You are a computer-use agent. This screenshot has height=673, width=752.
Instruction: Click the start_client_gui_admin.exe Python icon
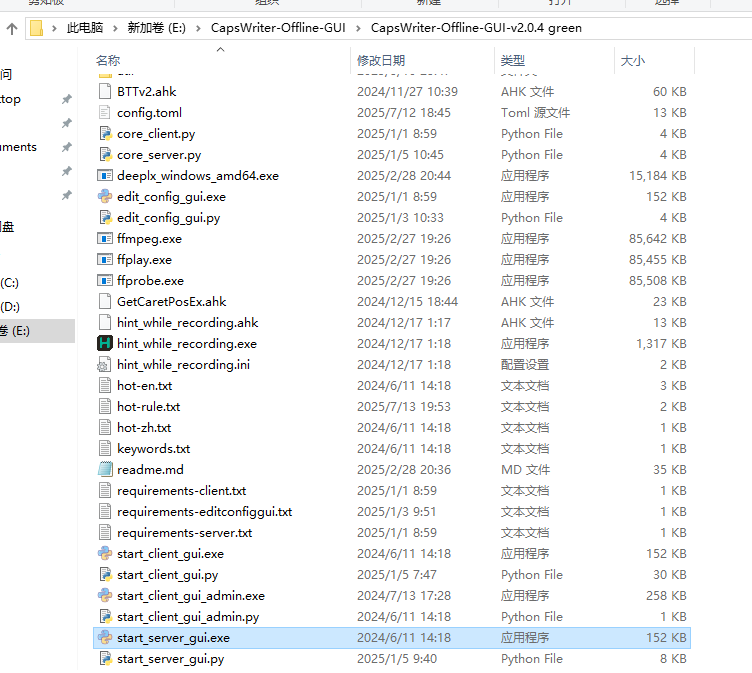pyautogui.click(x=105, y=595)
